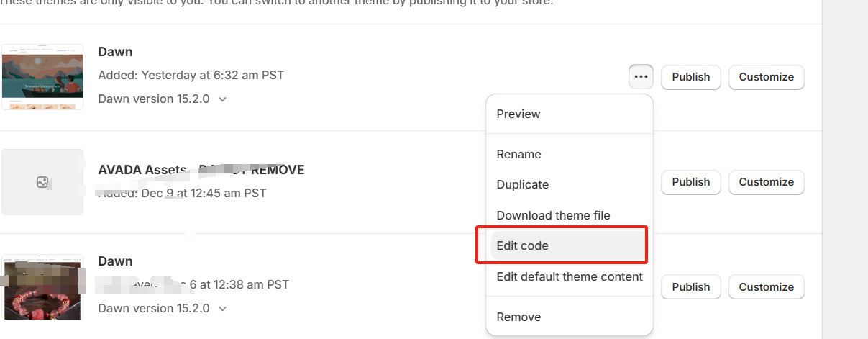Choose Edit default theme content

[x=570, y=276]
